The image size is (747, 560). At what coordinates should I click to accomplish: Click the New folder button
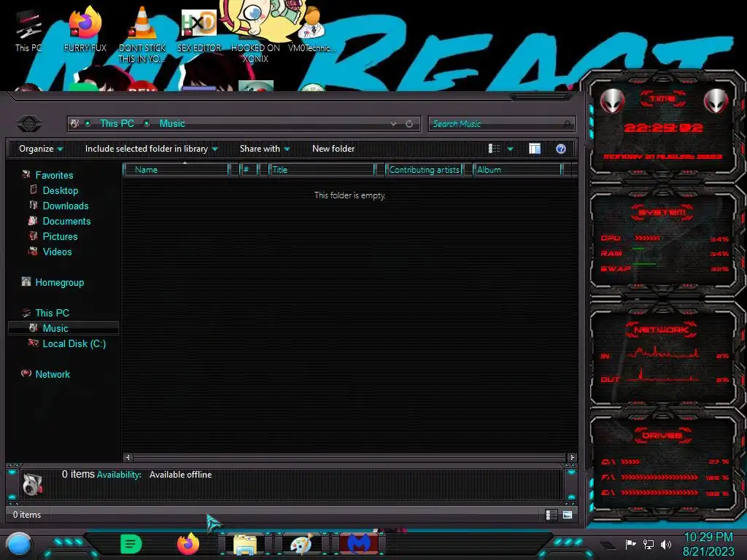pos(333,149)
